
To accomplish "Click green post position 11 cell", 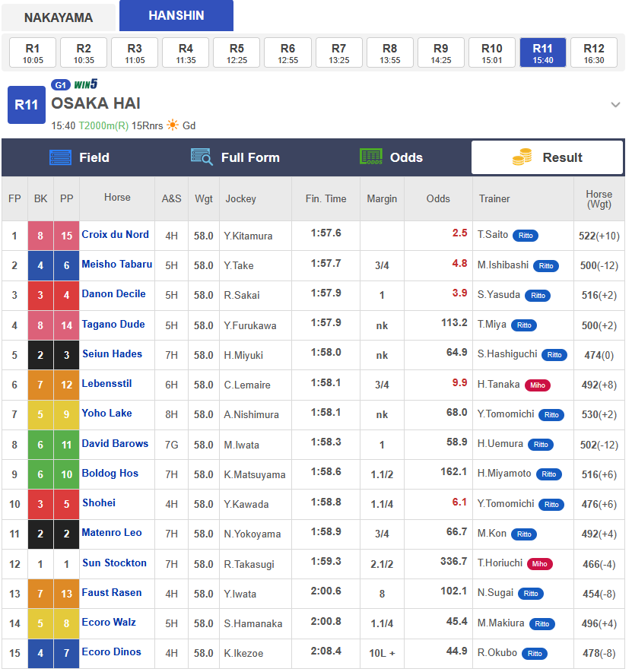I will coord(66,445).
